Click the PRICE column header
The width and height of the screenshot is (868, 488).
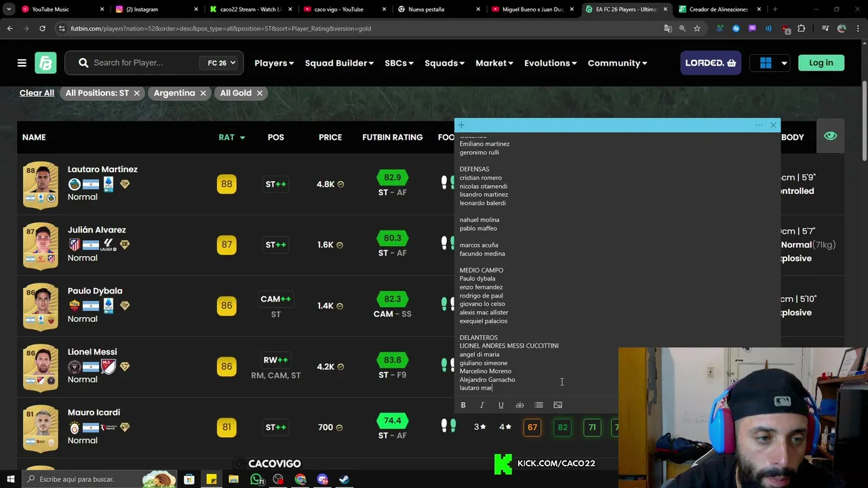tap(330, 138)
